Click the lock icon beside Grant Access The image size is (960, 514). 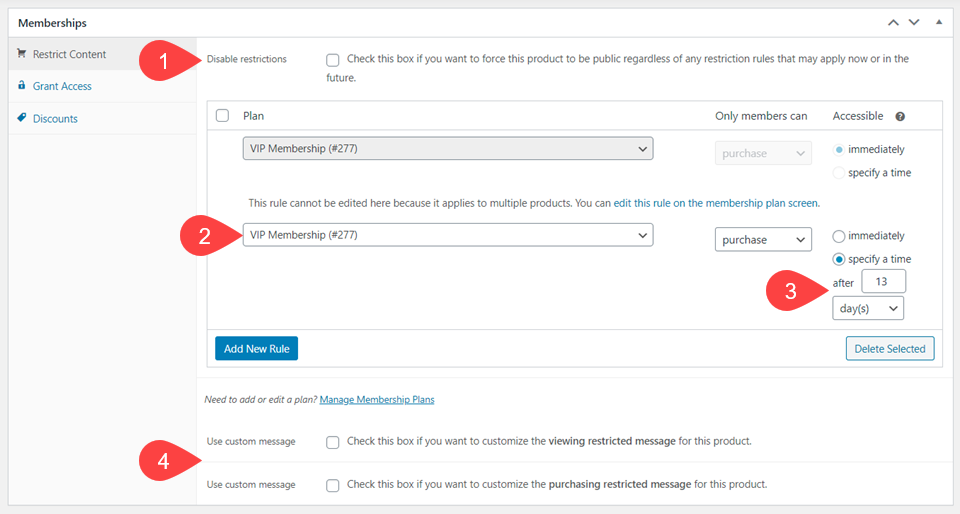pyautogui.click(x=22, y=86)
